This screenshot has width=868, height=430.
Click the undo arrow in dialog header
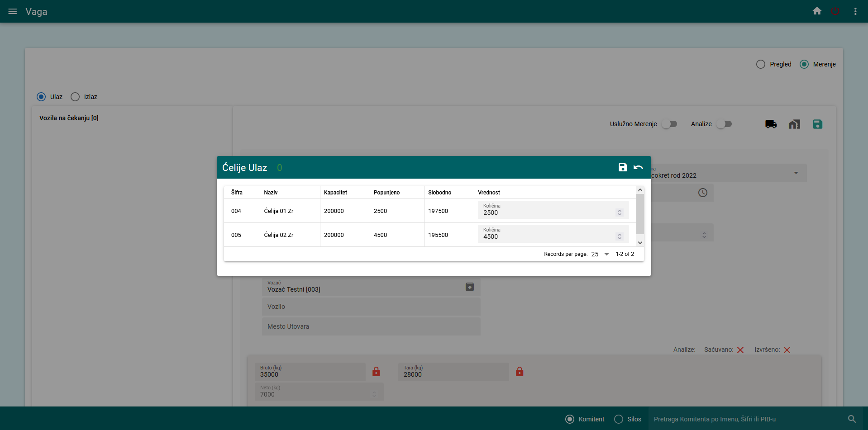tap(638, 167)
